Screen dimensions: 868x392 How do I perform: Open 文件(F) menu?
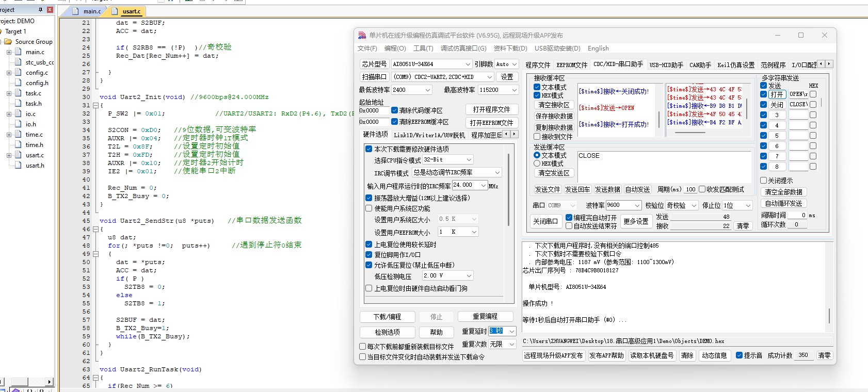click(367, 48)
